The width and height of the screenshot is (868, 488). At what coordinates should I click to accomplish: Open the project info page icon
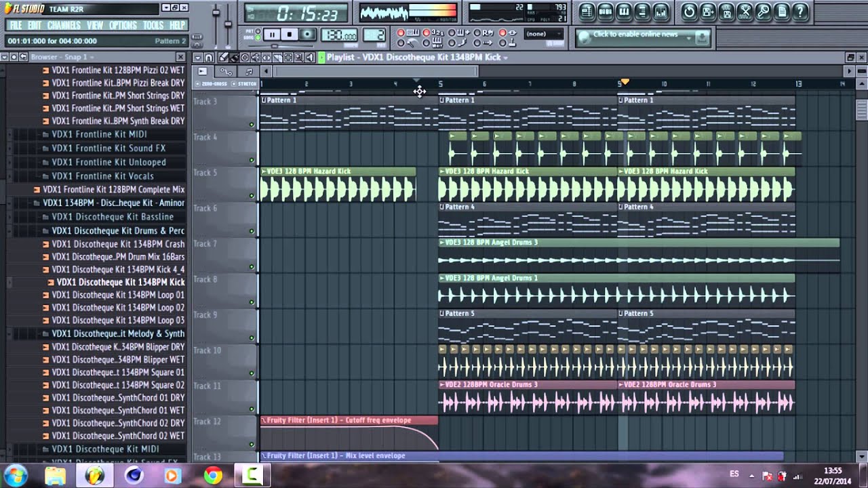click(x=782, y=12)
